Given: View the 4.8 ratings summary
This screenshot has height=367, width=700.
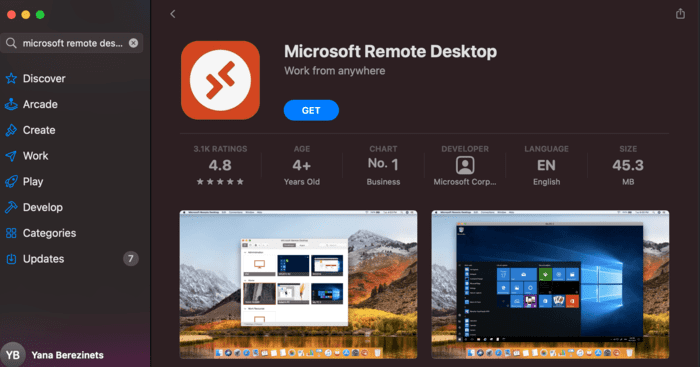Looking at the screenshot, I should click(x=220, y=166).
